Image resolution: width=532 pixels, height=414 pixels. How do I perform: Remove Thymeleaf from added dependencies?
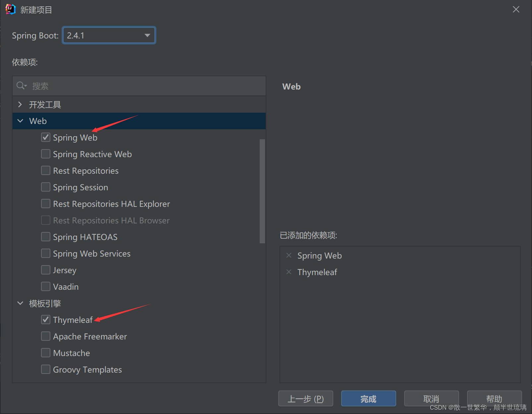[x=289, y=272]
